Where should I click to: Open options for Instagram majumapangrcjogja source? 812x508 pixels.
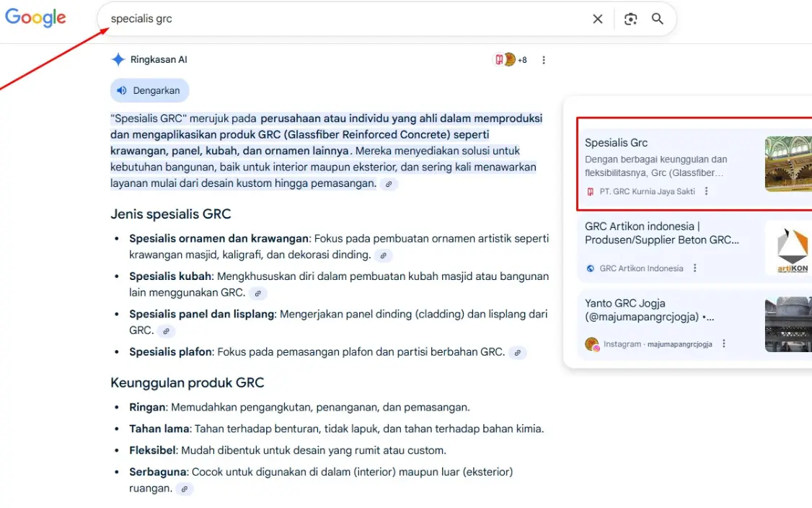pyautogui.click(x=724, y=344)
